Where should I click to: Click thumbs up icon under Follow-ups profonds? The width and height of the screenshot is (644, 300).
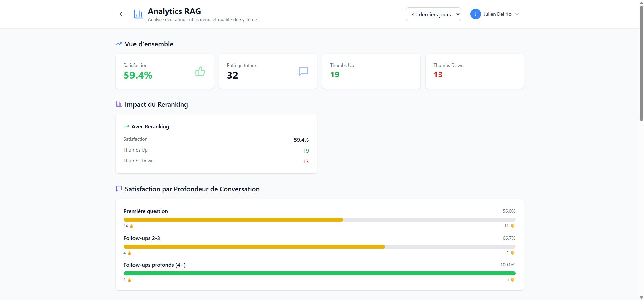pos(129,280)
